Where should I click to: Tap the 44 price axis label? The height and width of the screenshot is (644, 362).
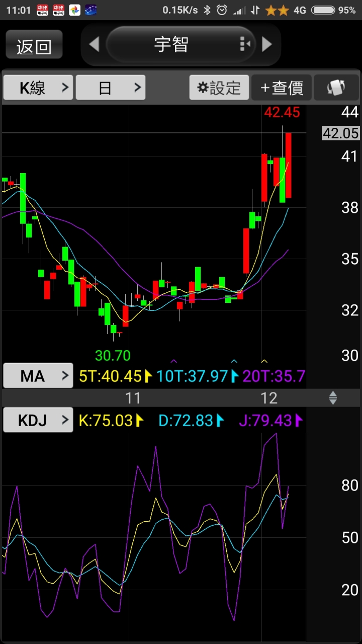coord(350,112)
